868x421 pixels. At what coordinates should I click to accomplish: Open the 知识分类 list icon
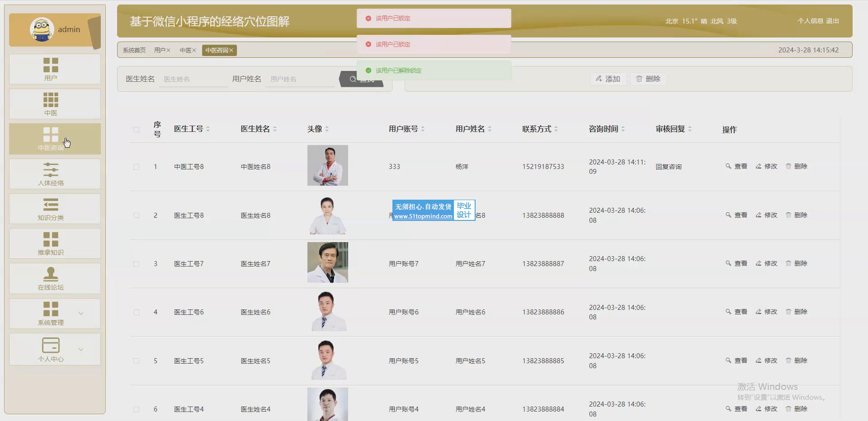(51, 205)
